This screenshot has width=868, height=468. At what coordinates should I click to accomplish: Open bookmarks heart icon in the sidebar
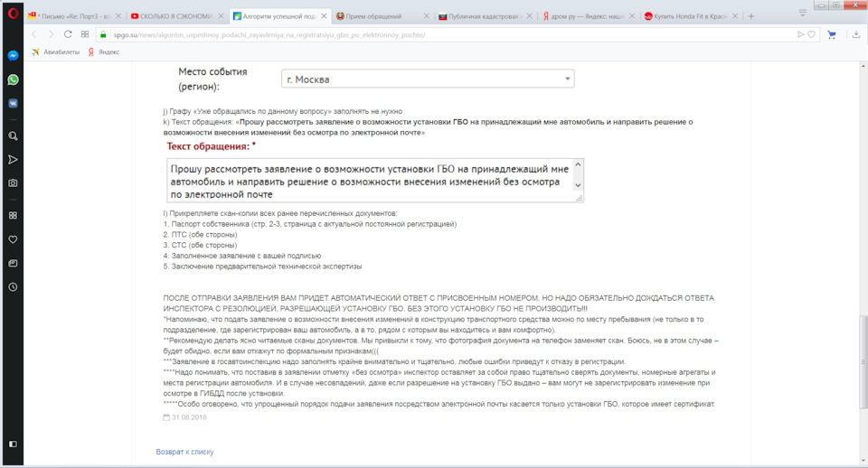13,239
